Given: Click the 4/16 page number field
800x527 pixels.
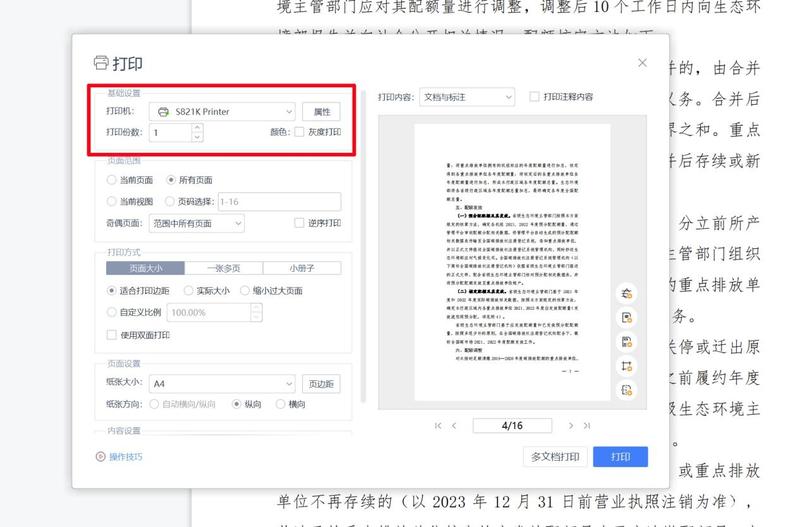Looking at the screenshot, I should click(x=512, y=425).
